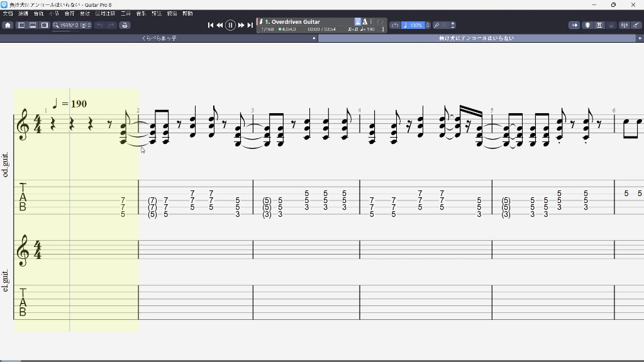Switch to the 負け犬にアンコールはいらない tab
Screen dimensions: 644x362
click(x=477, y=38)
